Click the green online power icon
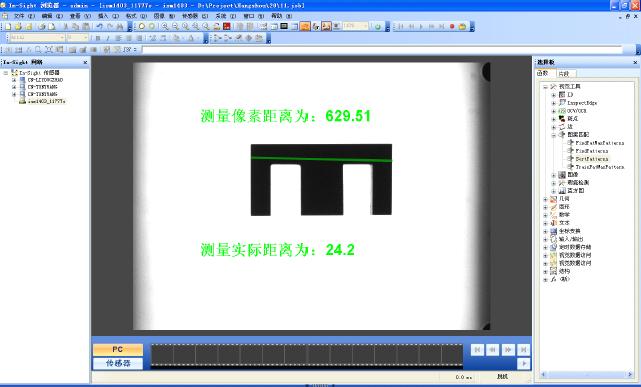 pyautogui.click(x=378, y=27)
